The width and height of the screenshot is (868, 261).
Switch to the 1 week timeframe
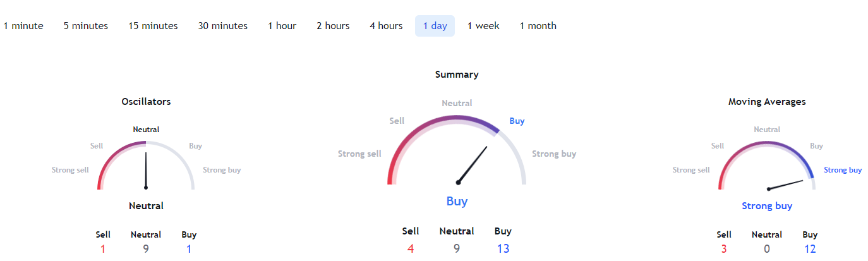tap(483, 26)
